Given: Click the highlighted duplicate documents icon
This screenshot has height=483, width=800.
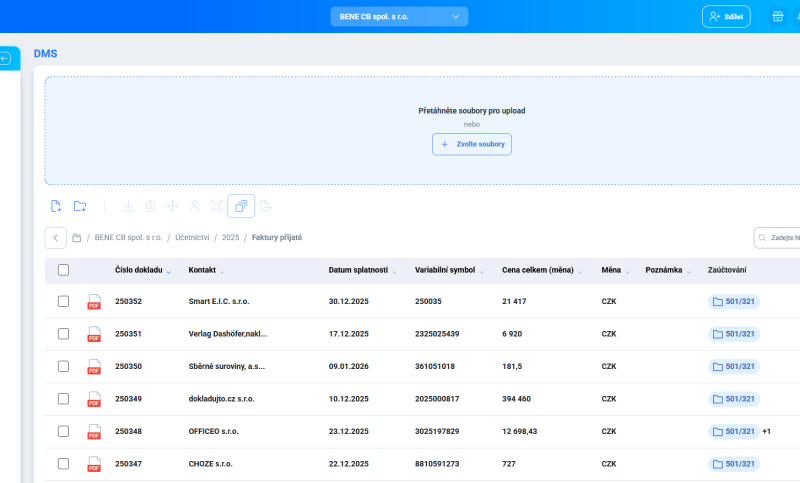Looking at the screenshot, I should pyautogui.click(x=241, y=206).
